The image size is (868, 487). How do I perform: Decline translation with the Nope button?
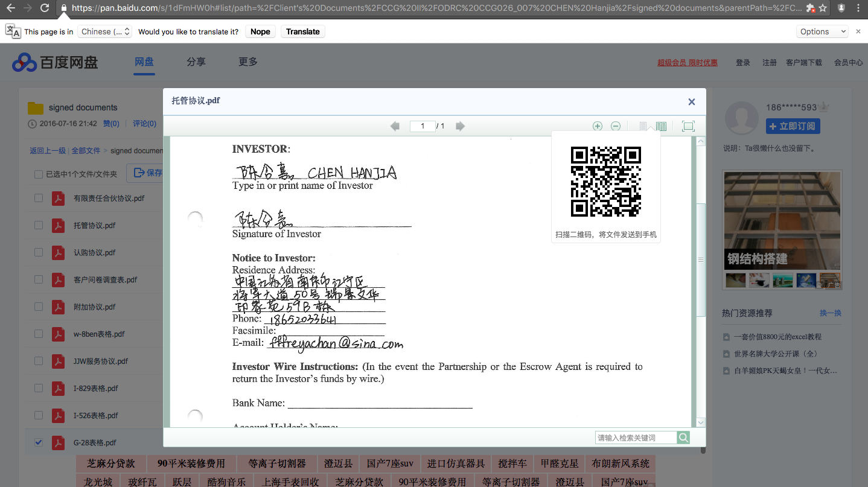point(260,31)
